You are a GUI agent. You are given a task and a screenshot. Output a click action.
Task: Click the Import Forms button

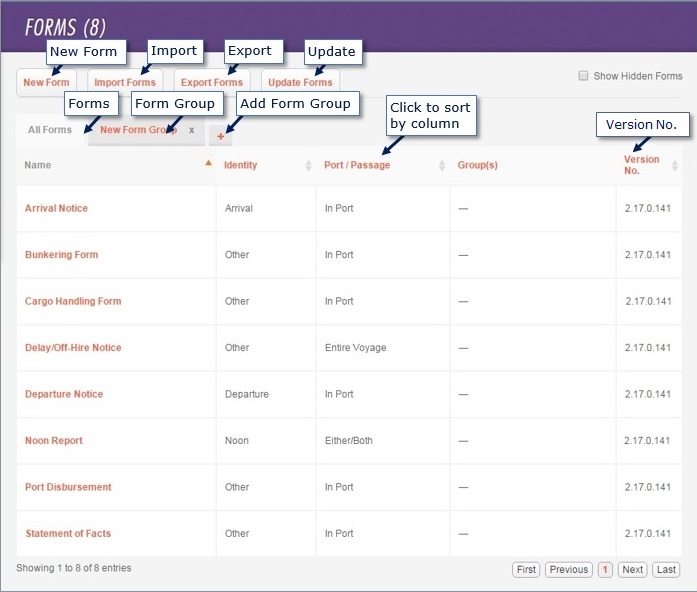125,82
